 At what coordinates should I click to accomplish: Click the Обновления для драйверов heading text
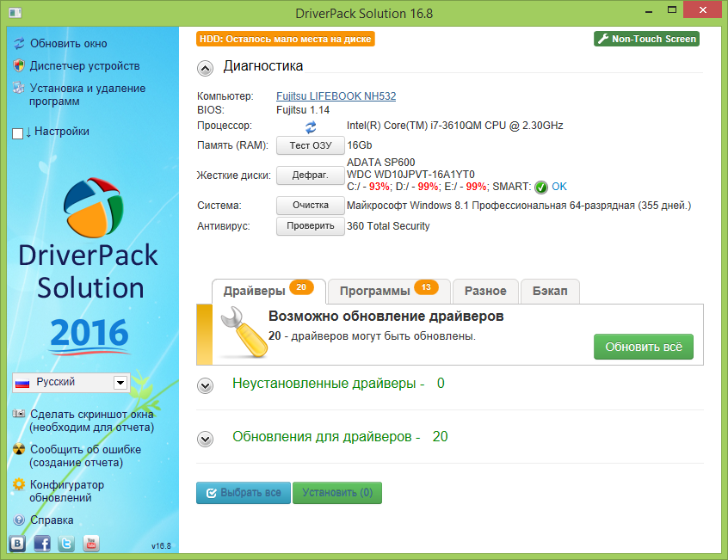(x=326, y=437)
